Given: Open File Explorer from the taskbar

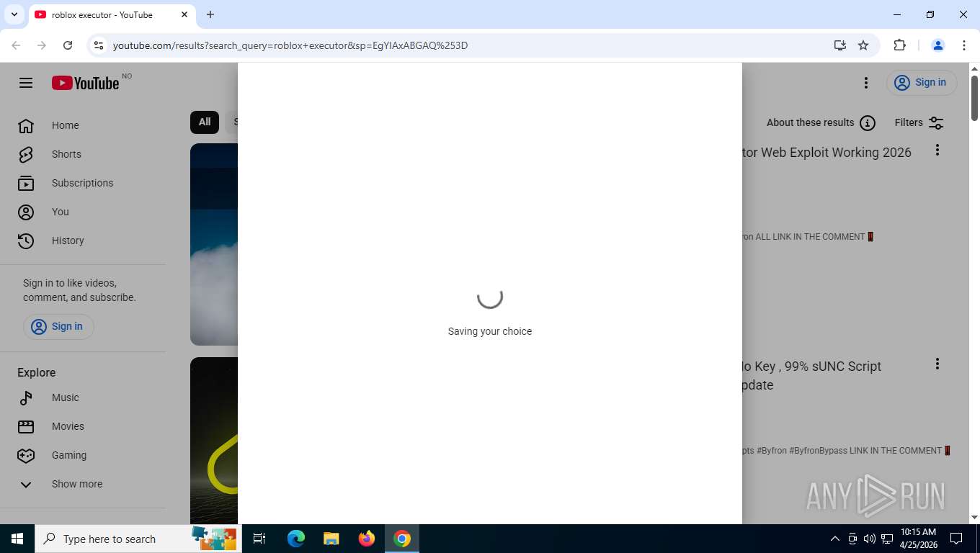Looking at the screenshot, I should [331, 539].
